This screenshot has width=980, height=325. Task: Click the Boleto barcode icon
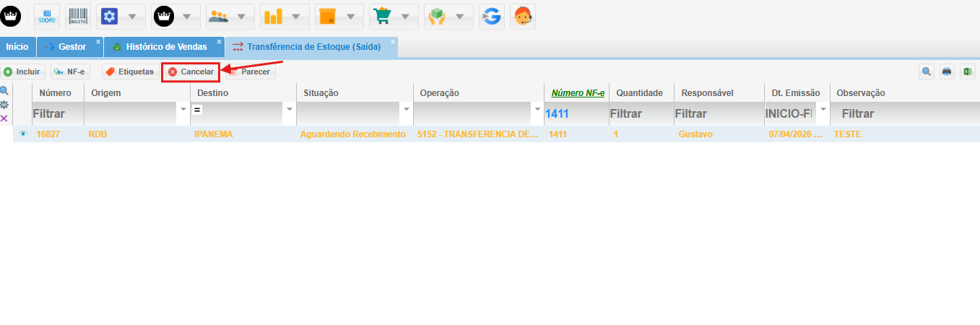pyautogui.click(x=77, y=16)
